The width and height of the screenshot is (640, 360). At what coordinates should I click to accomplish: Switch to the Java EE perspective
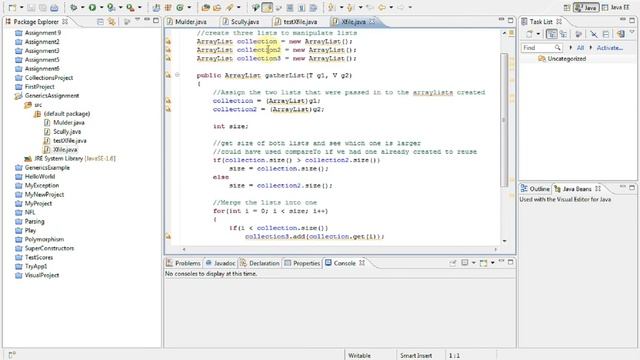616,7
